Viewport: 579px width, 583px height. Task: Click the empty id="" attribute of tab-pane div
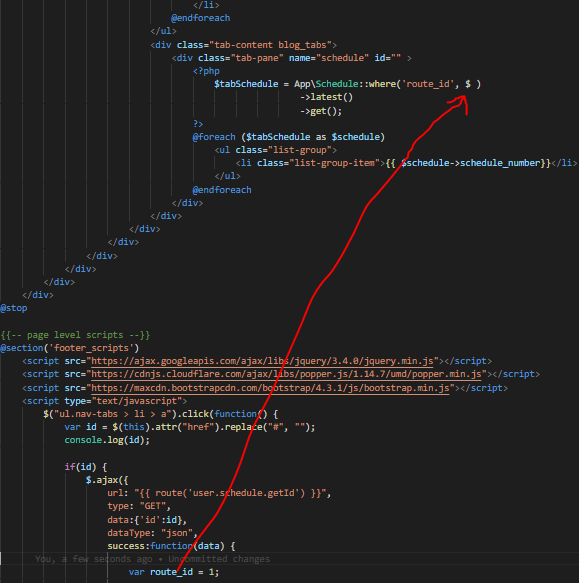pyautogui.click(x=387, y=58)
